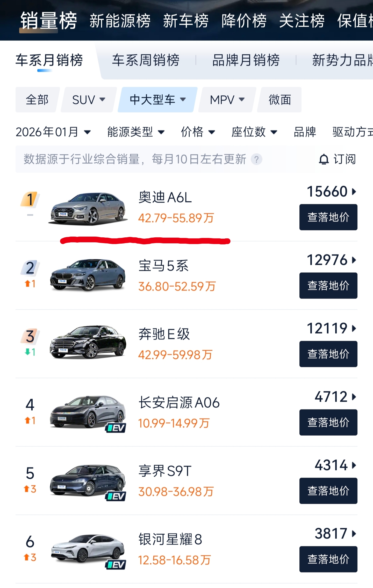Open the 价格 filter dropdown
The width and height of the screenshot is (373, 588).
198,132
